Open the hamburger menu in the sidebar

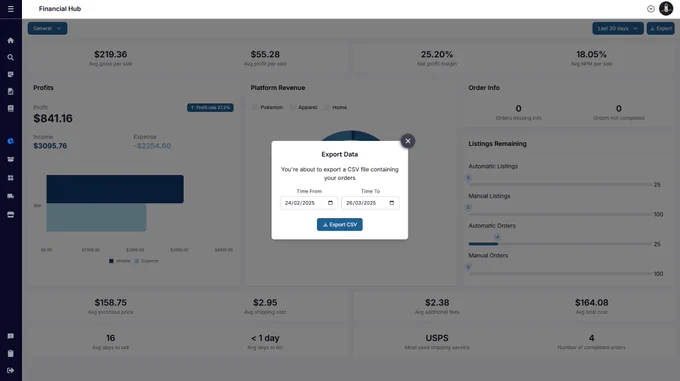(x=11, y=9)
